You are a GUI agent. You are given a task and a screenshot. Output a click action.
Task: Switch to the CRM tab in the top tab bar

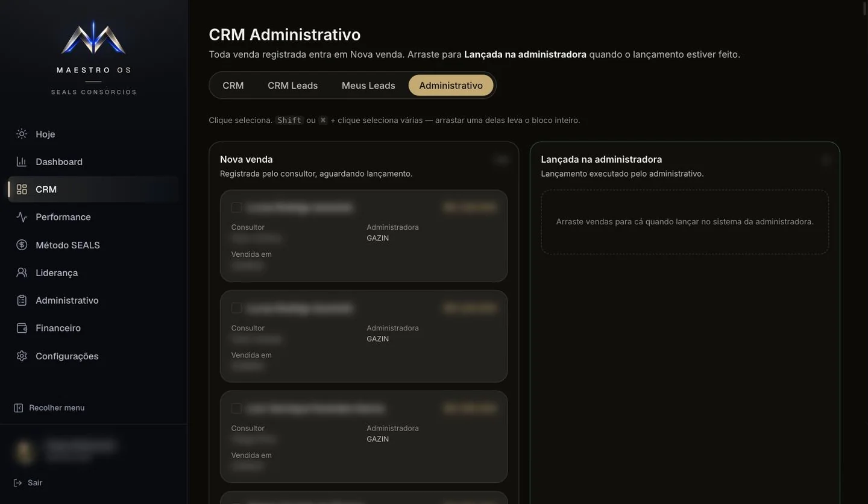233,86
